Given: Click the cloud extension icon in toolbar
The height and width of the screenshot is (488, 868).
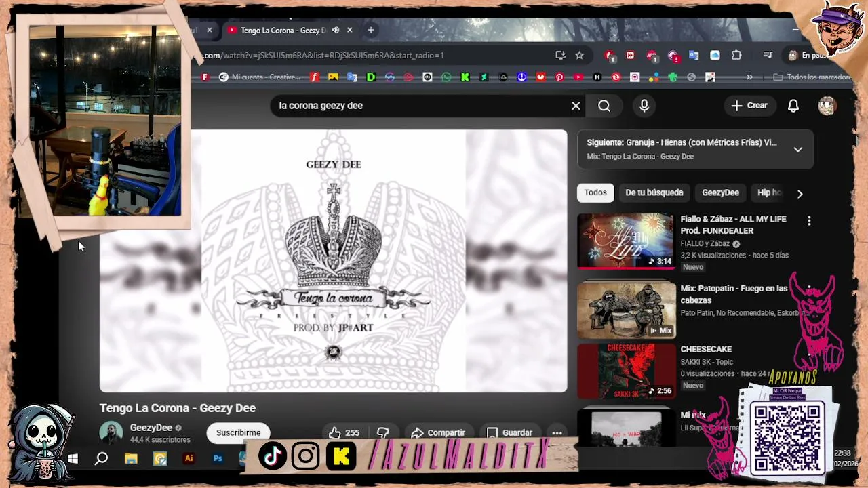Looking at the screenshot, I should point(715,56).
